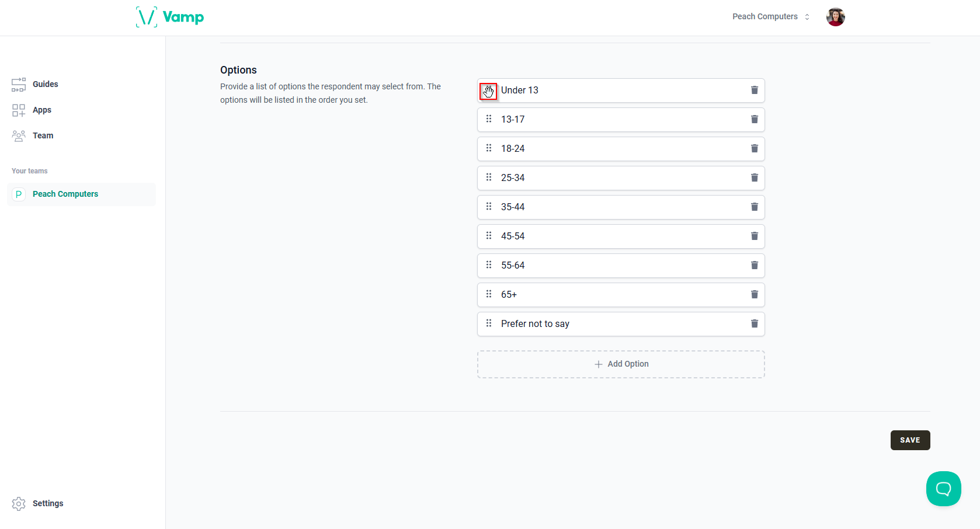
Task: Grab the drag handle for Prefer not to say
Action: 489,323
